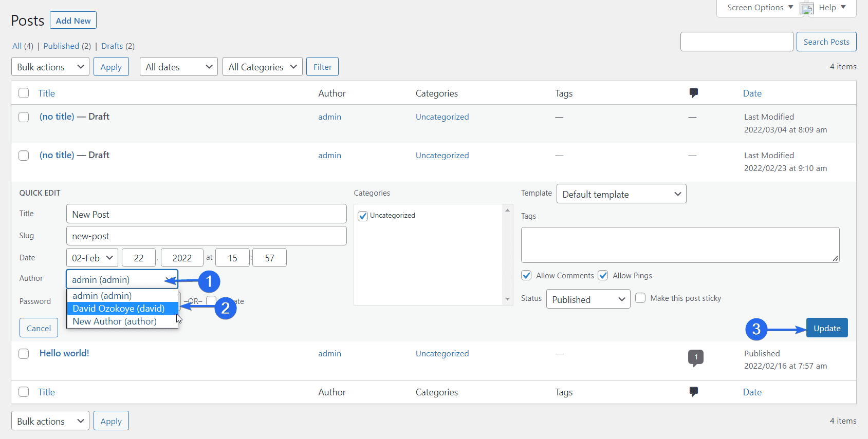
Task: Open the Default template dropdown
Action: tap(621, 194)
